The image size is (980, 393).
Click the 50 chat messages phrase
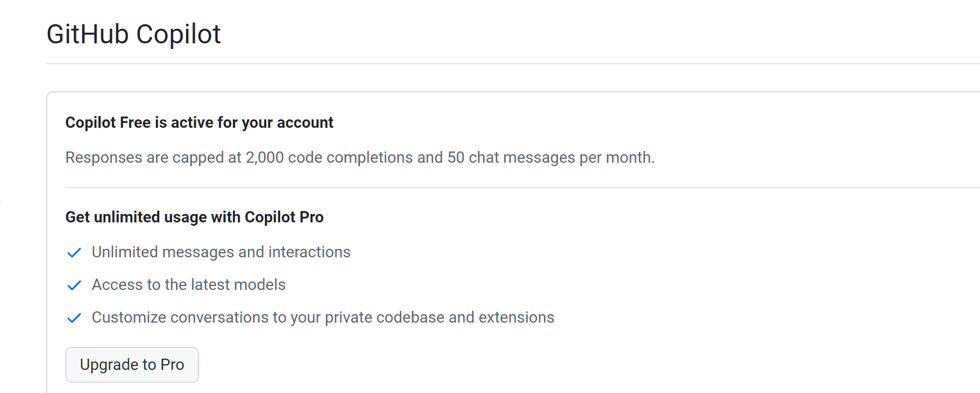click(x=511, y=158)
